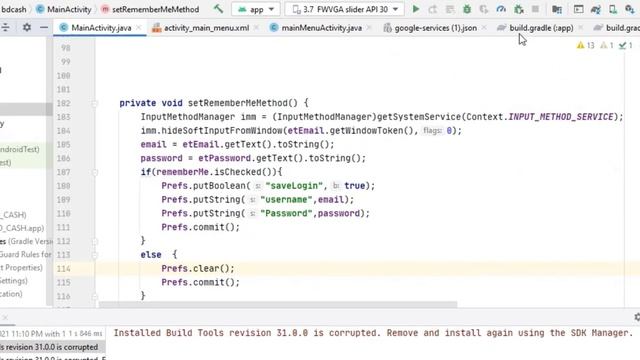The width and height of the screenshot is (640, 360).
Task: Open the app run configuration dropdown
Action: click(256, 9)
